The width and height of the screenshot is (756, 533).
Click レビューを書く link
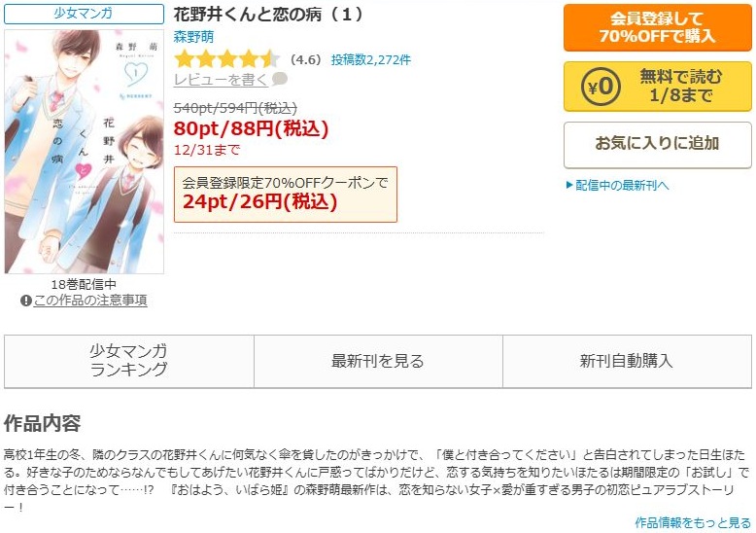coord(221,80)
